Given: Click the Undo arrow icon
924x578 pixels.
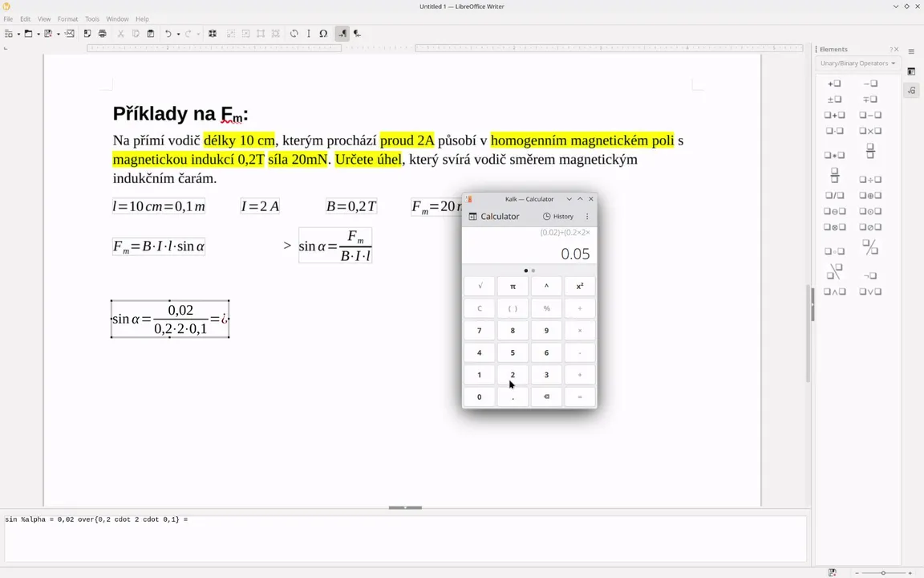Looking at the screenshot, I should pyautogui.click(x=168, y=34).
